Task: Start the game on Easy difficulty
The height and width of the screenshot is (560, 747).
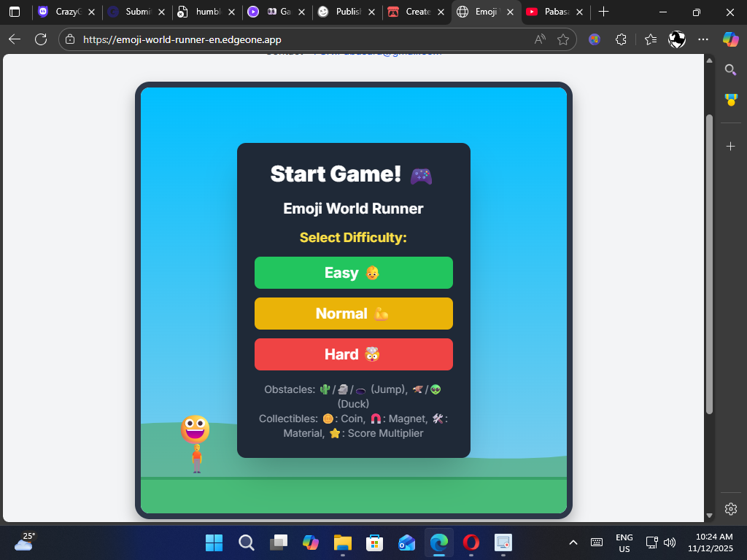Action: pos(354,273)
